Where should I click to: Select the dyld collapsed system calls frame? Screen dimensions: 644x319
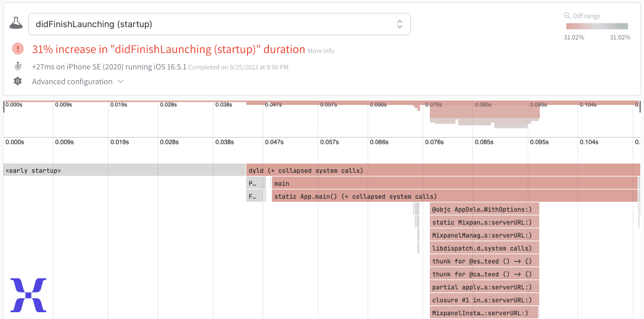442,170
